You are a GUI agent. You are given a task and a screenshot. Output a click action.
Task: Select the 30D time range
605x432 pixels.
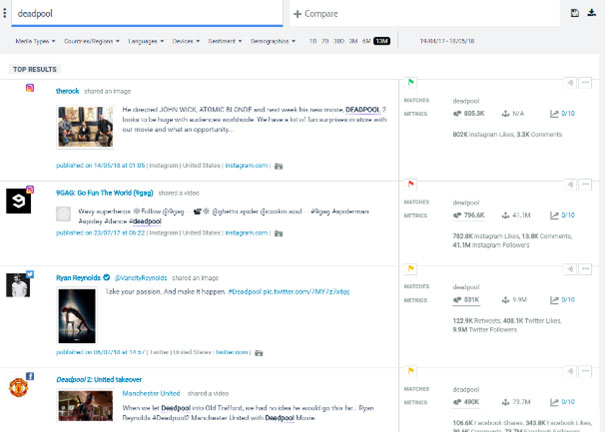click(339, 41)
